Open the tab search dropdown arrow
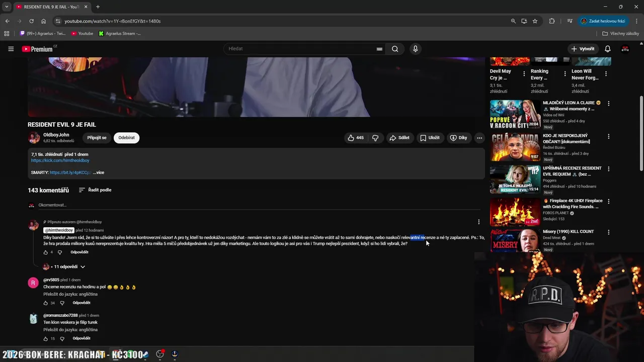 pos(7,7)
